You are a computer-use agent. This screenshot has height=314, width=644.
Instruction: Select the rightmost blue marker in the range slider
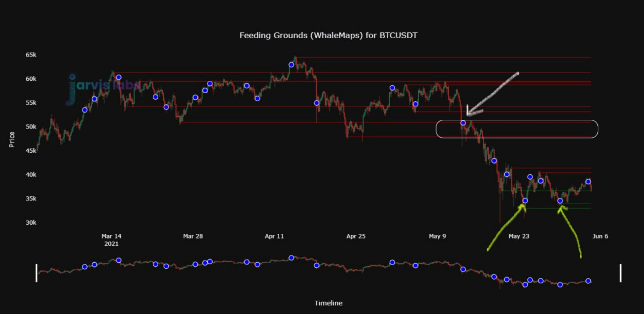click(588, 281)
